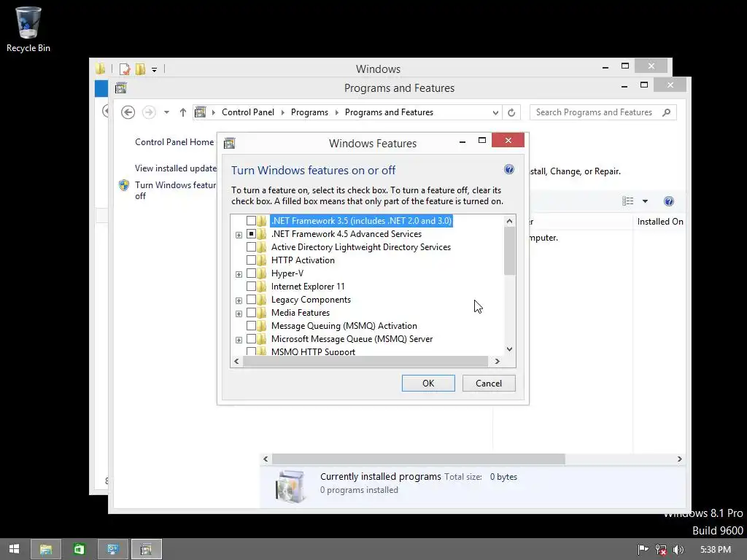Image resolution: width=747 pixels, height=560 pixels.
Task: Open the recent locations dropdown arrow
Action: pyautogui.click(x=166, y=112)
